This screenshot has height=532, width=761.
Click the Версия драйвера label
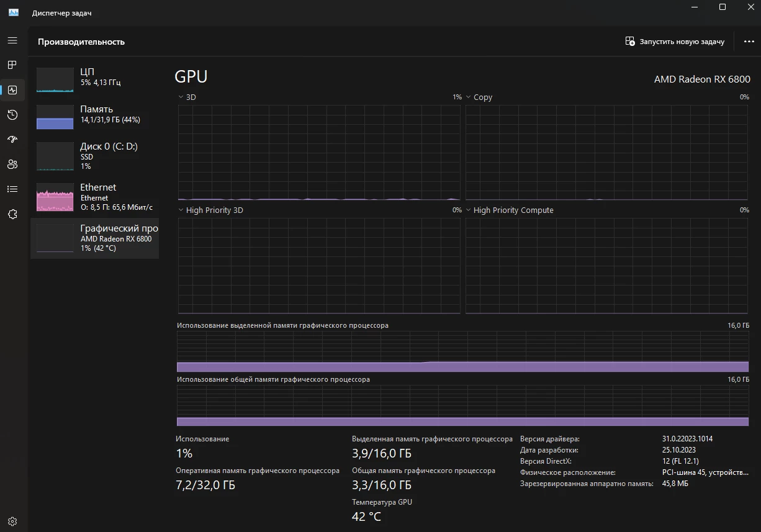[550, 439]
